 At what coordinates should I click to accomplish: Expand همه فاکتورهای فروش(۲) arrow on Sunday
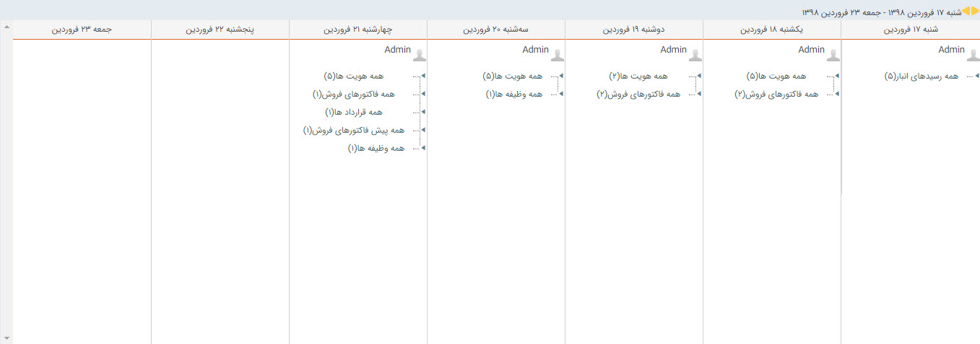(838, 94)
